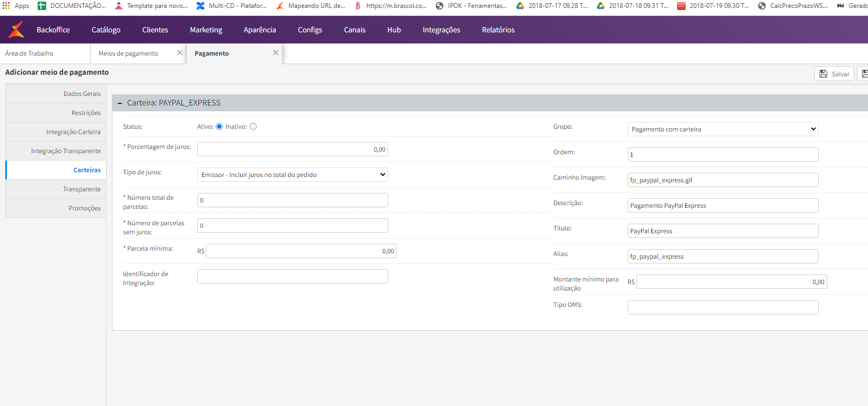
Task: Open the Multi-CD Plataforma bookmark
Action: point(231,6)
